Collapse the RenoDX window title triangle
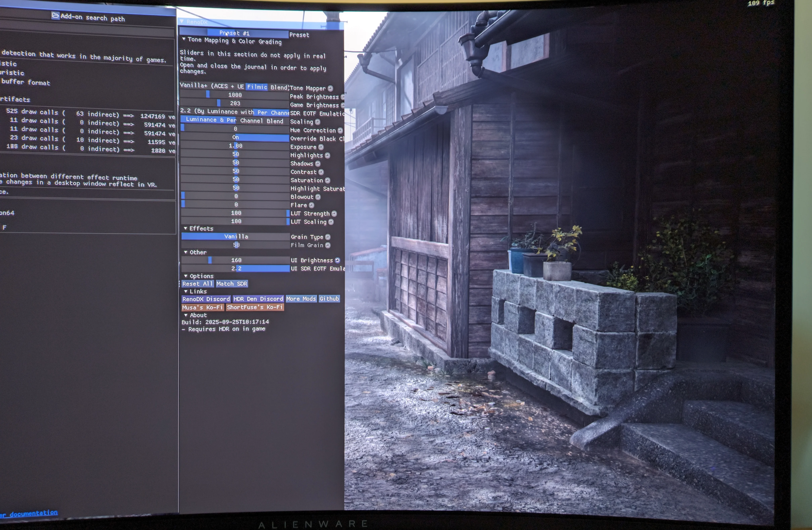This screenshot has width=812, height=530. [182, 22]
